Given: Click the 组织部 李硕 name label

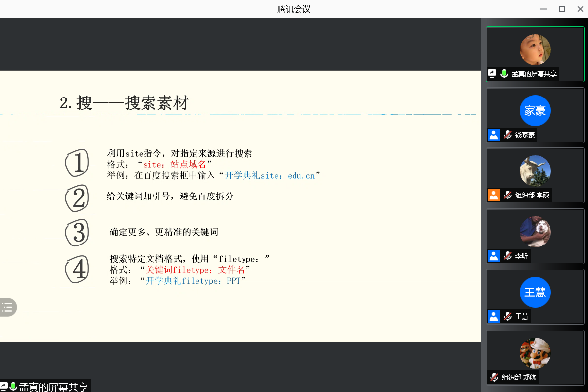Looking at the screenshot, I should coord(532,195).
